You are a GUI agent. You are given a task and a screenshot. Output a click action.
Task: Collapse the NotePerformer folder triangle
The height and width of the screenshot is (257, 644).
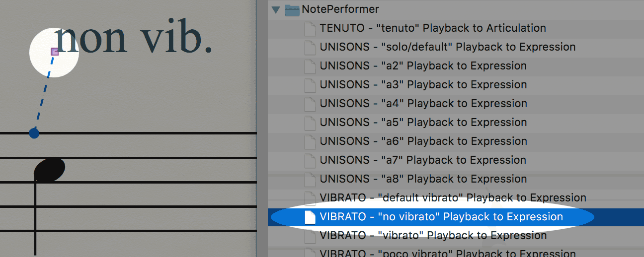pos(276,9)
